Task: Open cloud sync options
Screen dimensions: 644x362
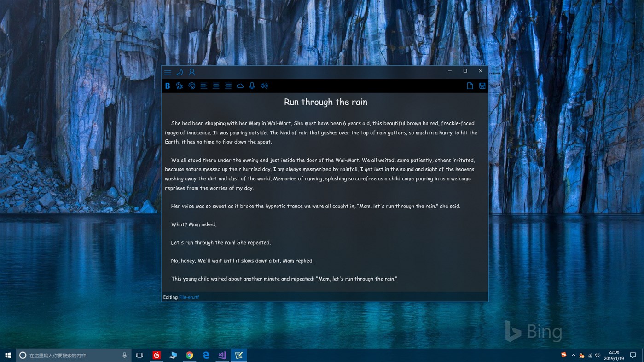Action: tap(240, 86)
